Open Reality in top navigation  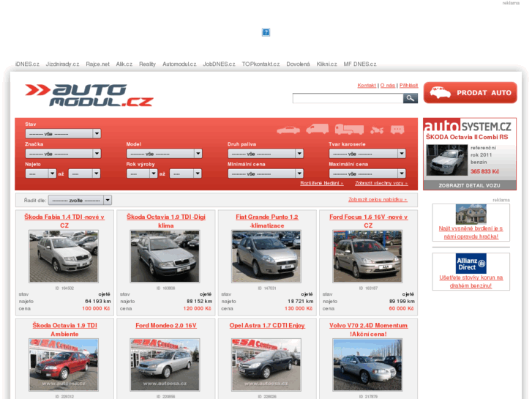(x=147, y=64)
